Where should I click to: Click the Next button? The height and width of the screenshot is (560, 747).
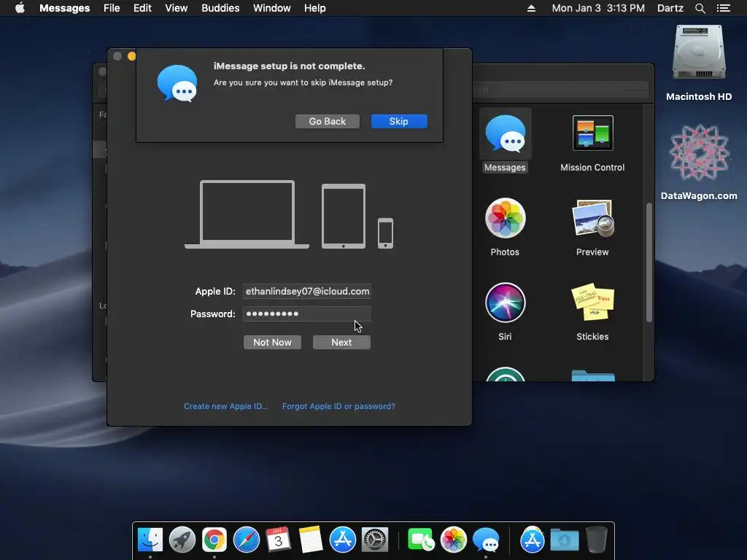pyautogui.click(x=341, y=343)
